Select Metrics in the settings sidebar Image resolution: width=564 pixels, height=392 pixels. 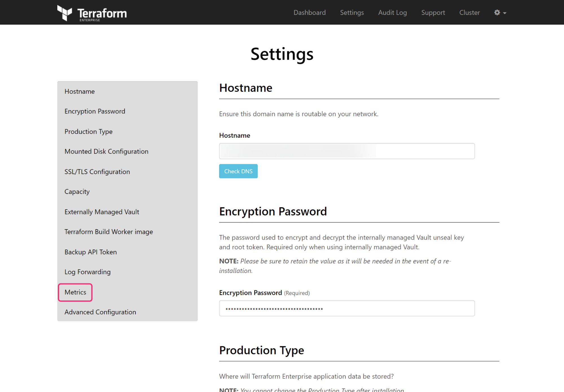click(x=75, y=292)
